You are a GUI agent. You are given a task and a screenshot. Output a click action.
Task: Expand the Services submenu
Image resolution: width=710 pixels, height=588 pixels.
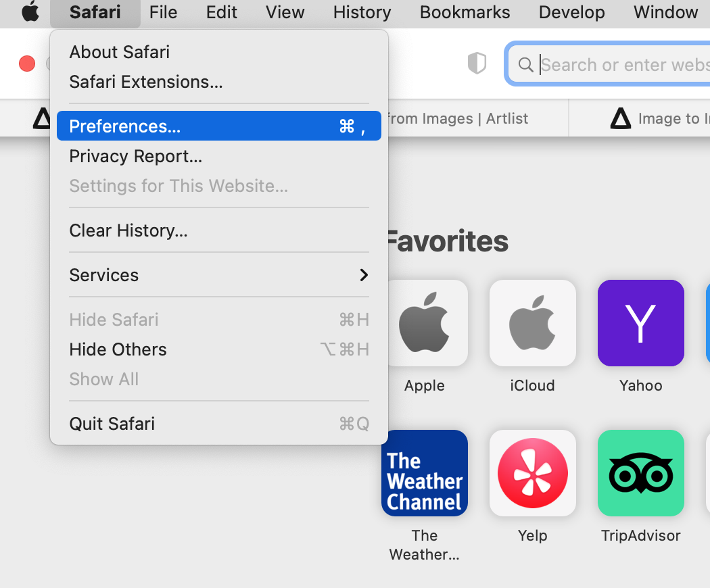[x=103, y=275]
